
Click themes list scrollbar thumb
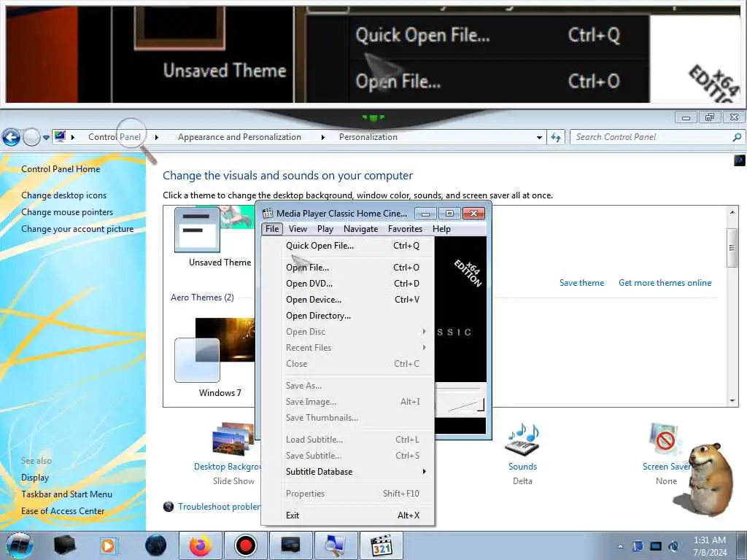point(732,248)
